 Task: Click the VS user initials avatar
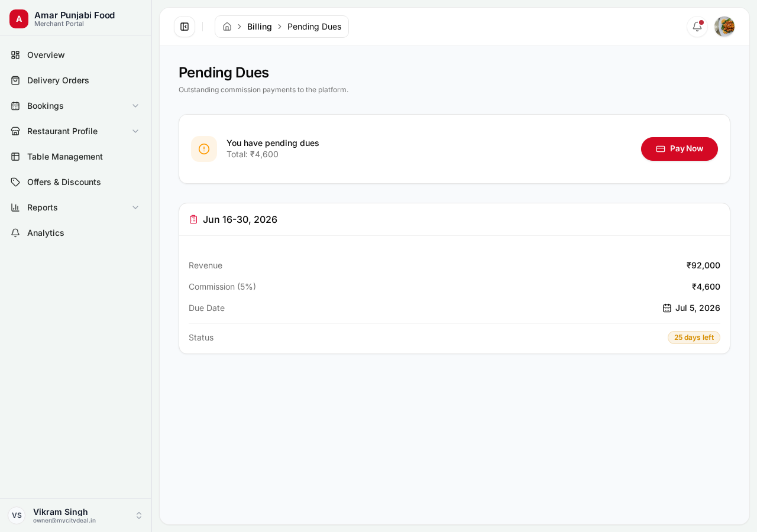tap(17, 515)
